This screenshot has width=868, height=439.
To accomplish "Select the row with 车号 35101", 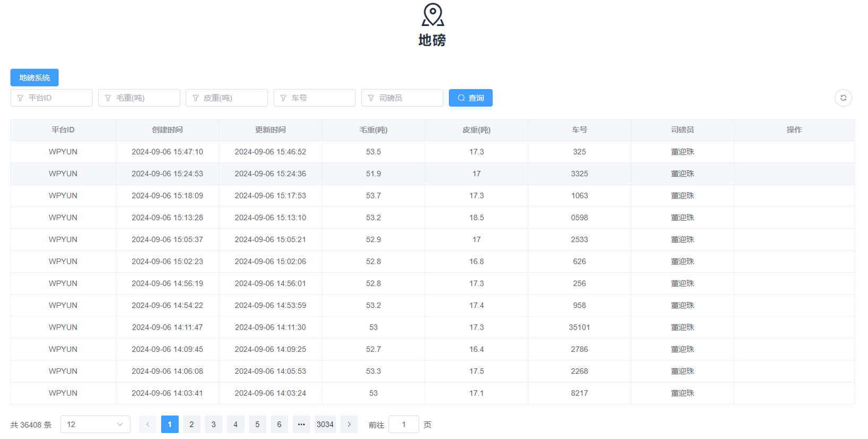I will (579, 327).
